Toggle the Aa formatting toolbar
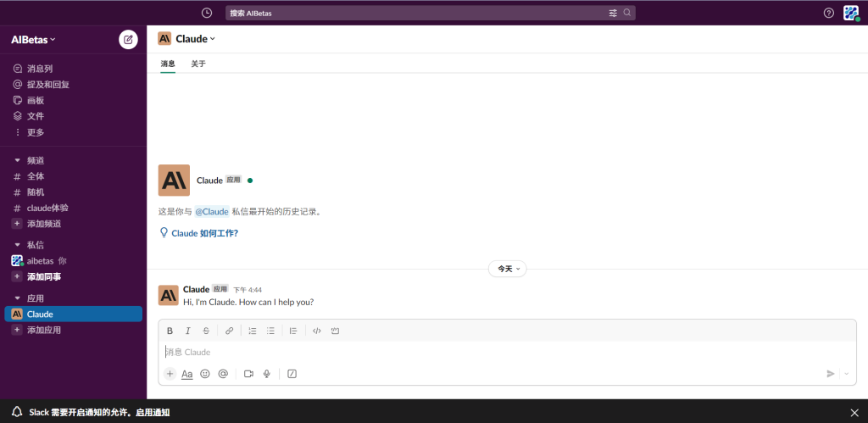 [x=187, y=375]
